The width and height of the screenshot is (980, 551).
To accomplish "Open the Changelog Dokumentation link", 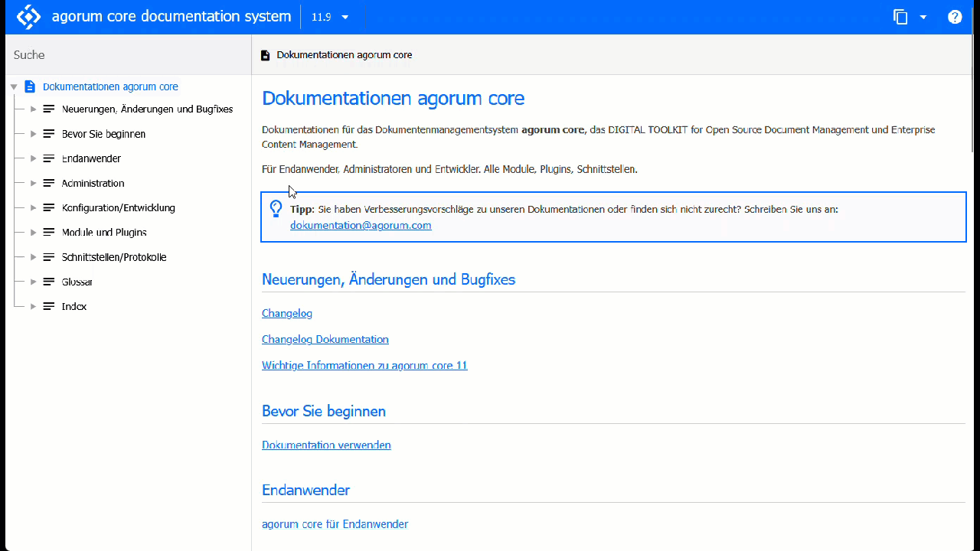I will click(325, 339).
